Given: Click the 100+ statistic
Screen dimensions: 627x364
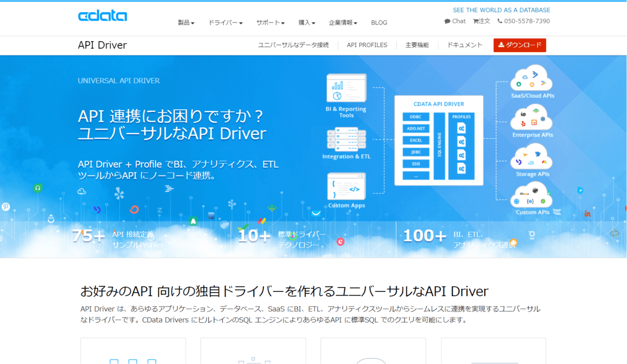Looking at the screenshot, I should tap(424, 236).
